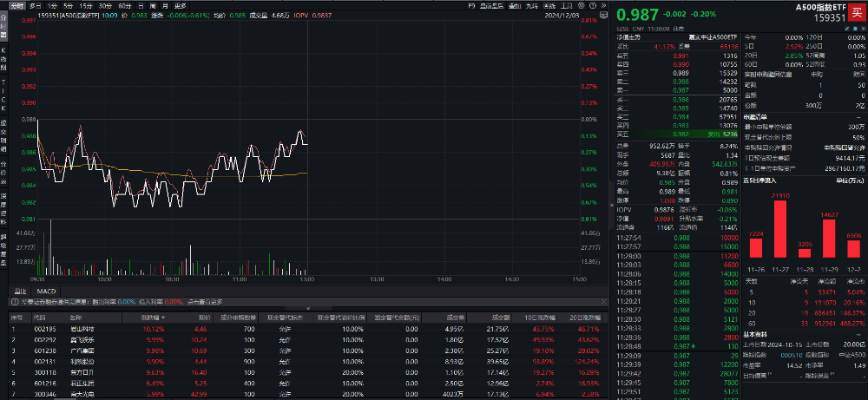Image resolution: width=868 pixels, height=400 pixels.
Task: Switch to the MACD indicator tab
Action: pyautogui.click(x=46, y=291)
